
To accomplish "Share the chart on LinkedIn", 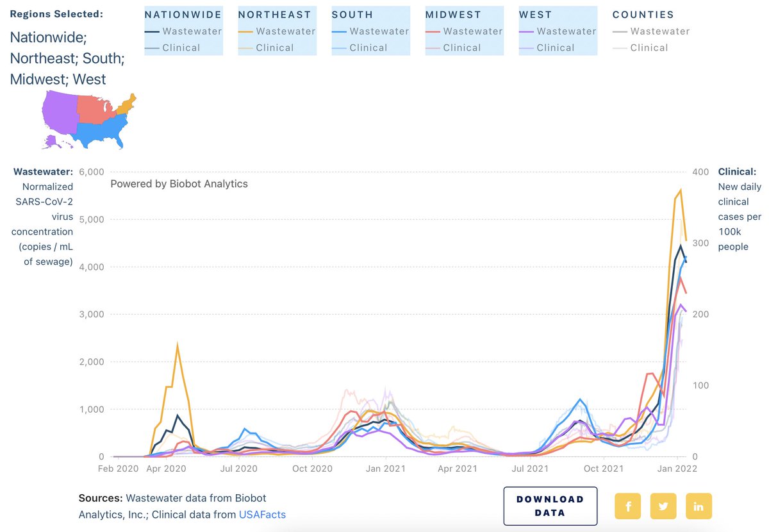I will pyautogui.click(x=699, y=506).
